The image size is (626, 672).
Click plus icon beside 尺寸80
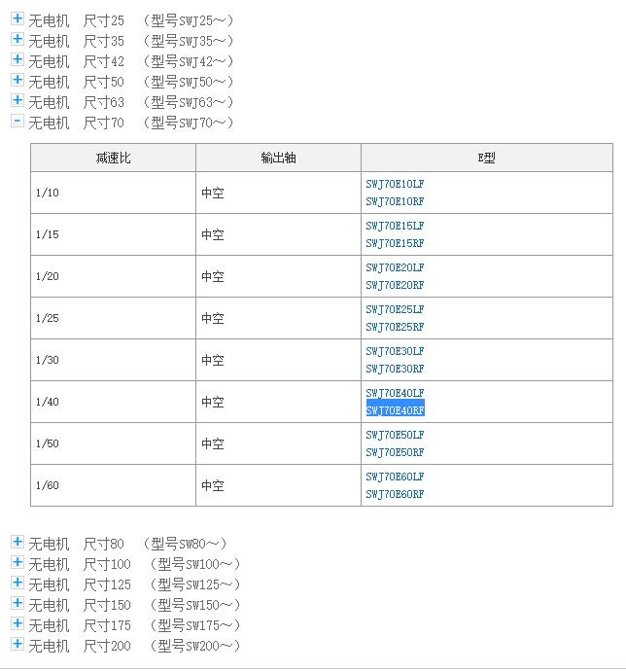click(x=17, y=542)
